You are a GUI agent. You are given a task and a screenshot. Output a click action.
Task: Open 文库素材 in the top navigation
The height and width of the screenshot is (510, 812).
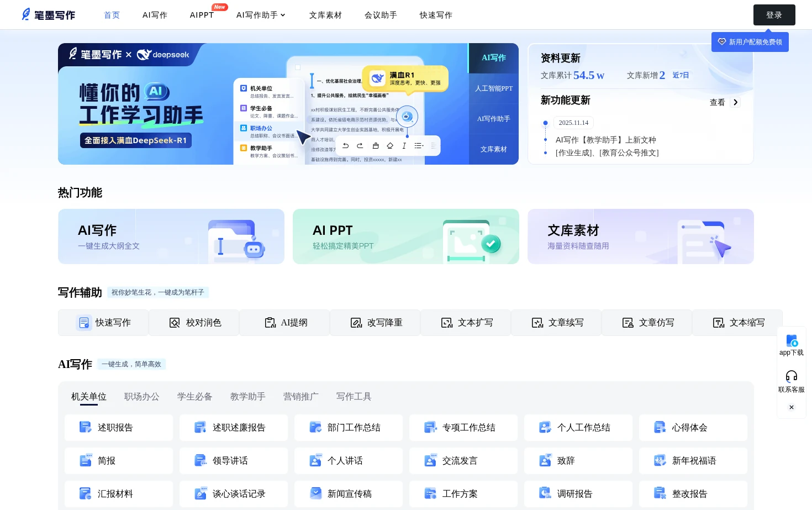pos(325,15)
